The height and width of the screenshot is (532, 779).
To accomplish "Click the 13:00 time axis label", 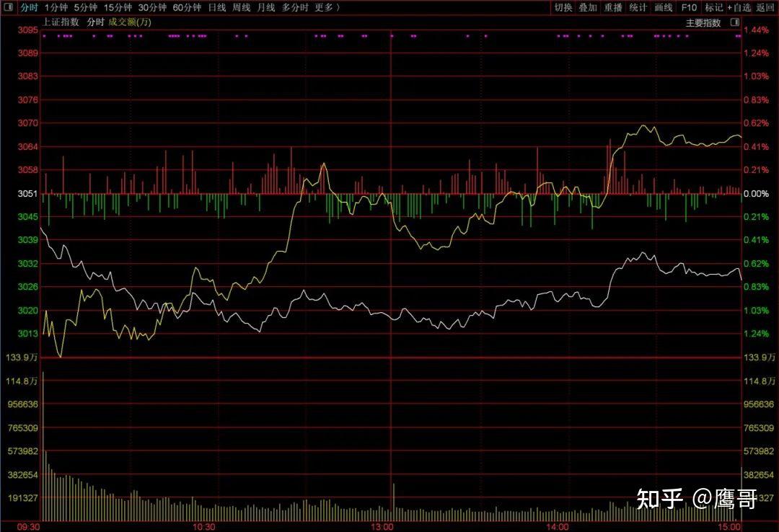I will [382, 526].
